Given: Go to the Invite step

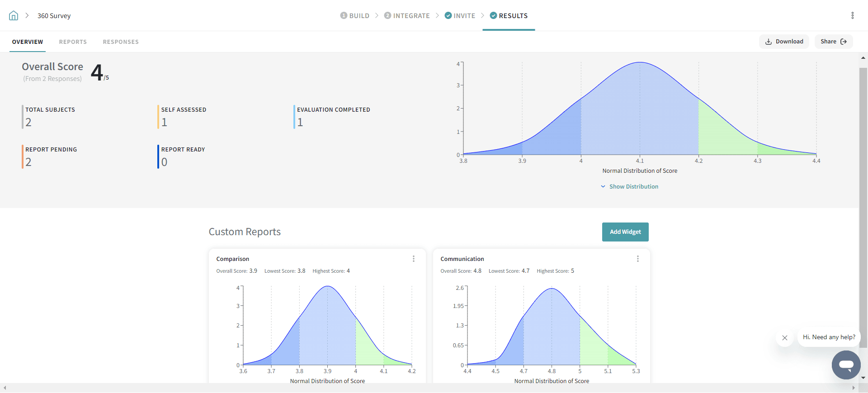Looking at the screenshot, I should 460,16.
